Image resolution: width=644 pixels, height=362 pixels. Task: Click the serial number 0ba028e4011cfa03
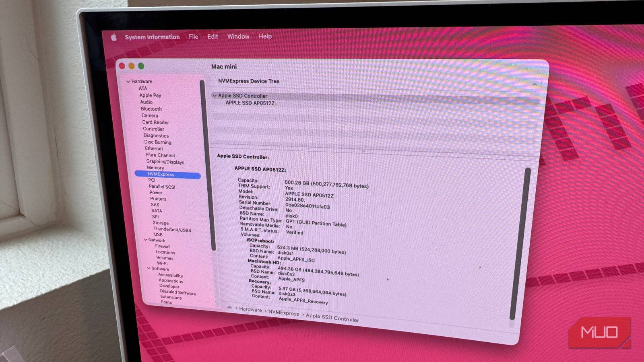pyautogui.click(x=307, y=206)
